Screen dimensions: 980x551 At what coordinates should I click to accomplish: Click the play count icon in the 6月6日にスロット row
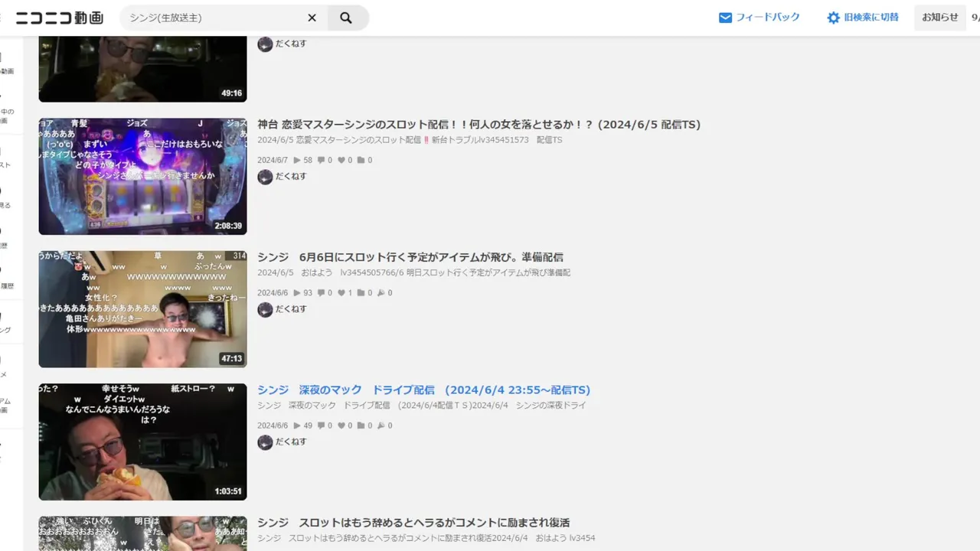click(297, 293)
